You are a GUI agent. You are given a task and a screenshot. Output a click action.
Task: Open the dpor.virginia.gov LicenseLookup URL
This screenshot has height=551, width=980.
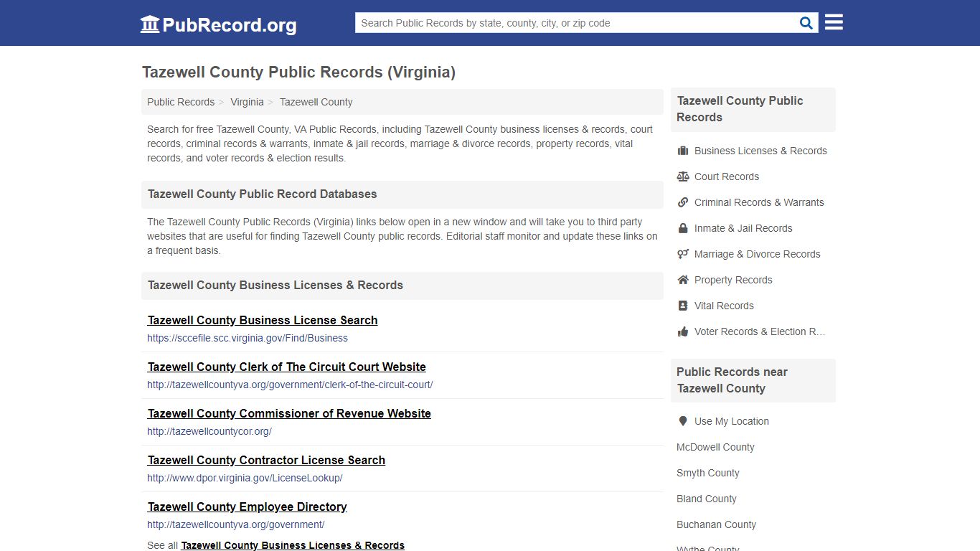245,478
